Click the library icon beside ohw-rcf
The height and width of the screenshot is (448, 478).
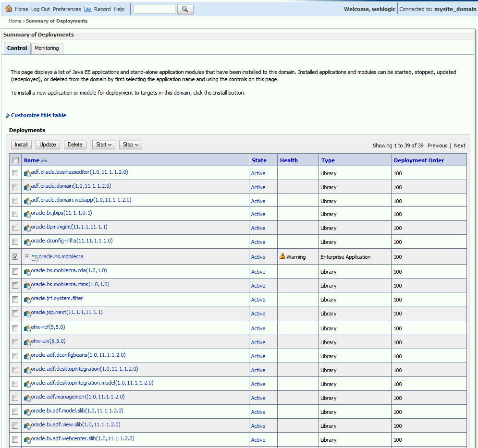(27, 329)
